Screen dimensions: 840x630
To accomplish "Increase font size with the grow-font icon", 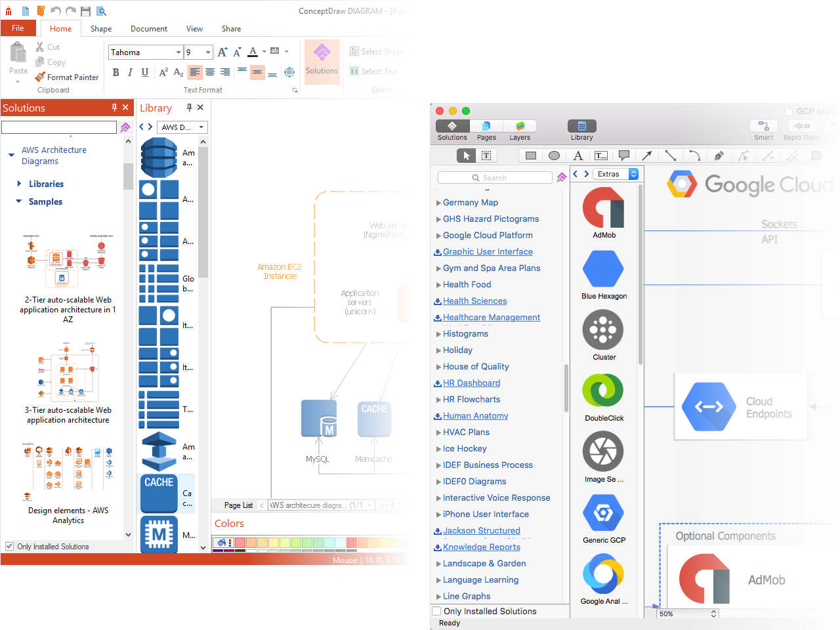I will pos(222,52).
